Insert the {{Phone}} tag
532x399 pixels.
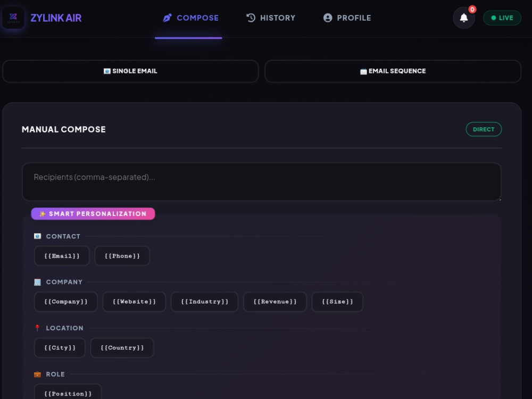122,256
